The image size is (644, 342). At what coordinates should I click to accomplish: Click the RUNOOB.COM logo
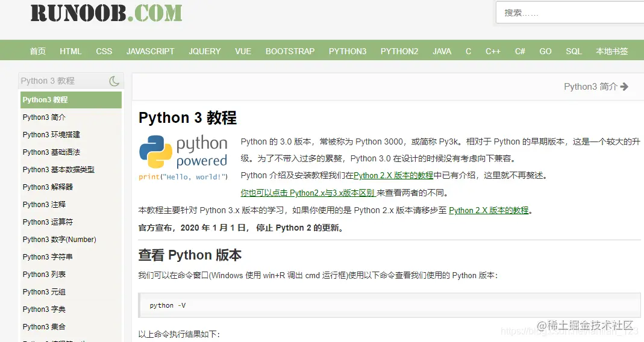point(107,13)
